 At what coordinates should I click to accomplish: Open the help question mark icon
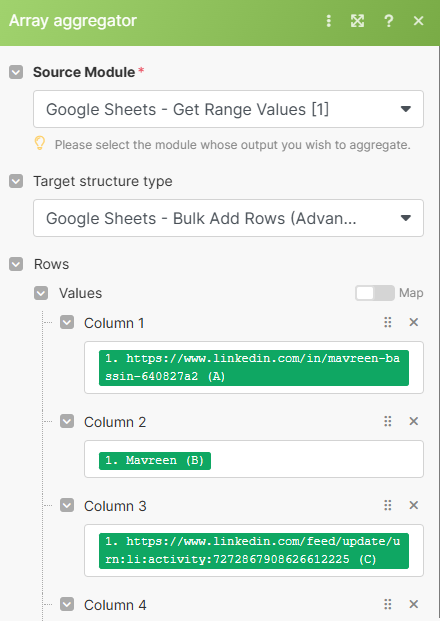pos(389,21)
